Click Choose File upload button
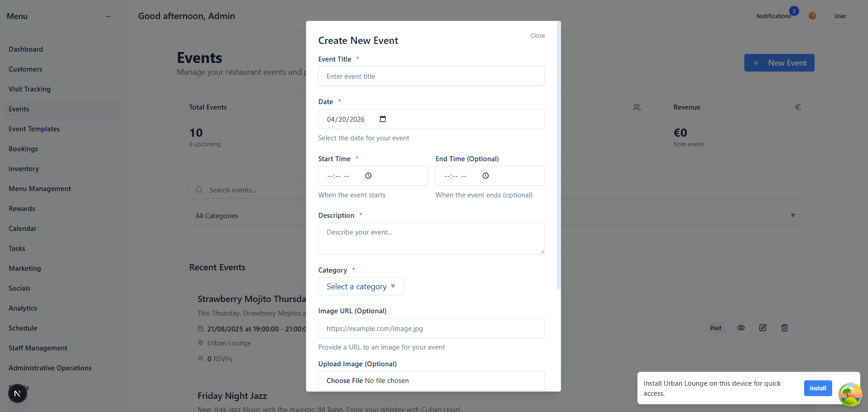 [x=345, y=381]
